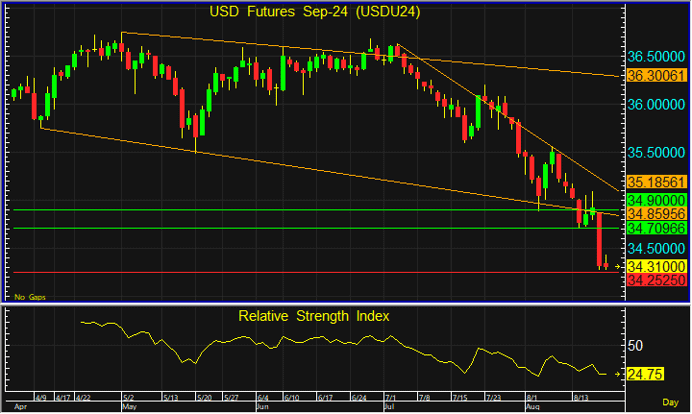The height and width of the screenshot is (414, 692).
Task: Click the 50 level on RSI axis
Action: tap(636, 345)
